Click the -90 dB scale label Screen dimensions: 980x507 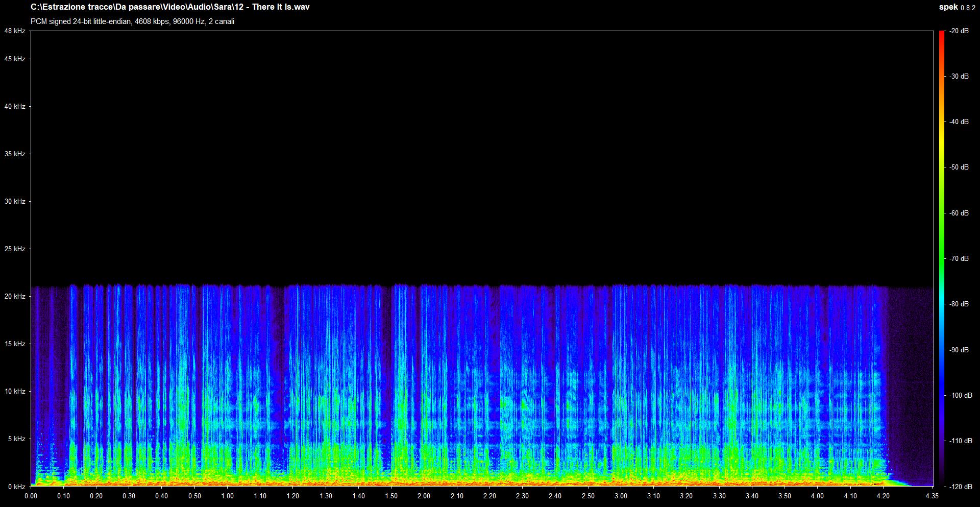coord(959,350)
